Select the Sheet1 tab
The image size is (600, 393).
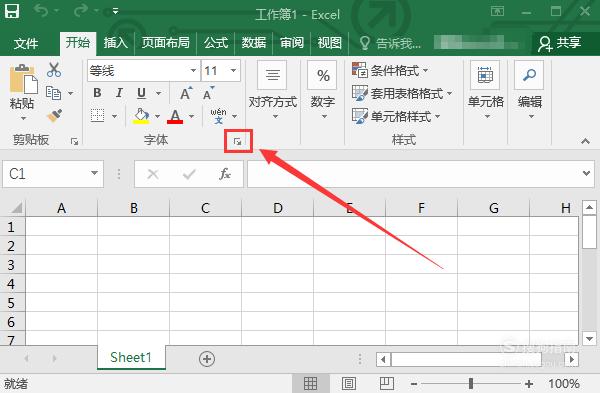tap(131, 357)
